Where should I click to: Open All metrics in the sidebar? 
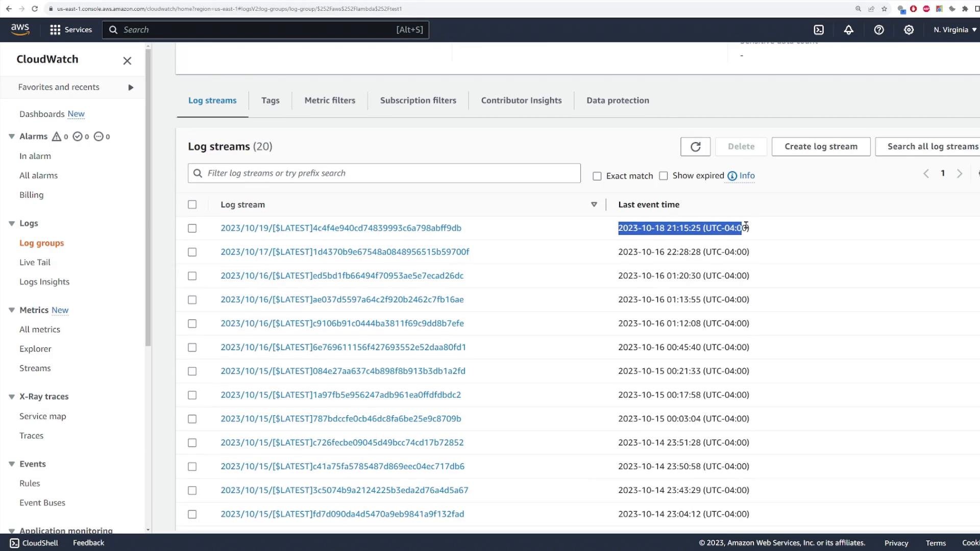[x=40, y=330]
